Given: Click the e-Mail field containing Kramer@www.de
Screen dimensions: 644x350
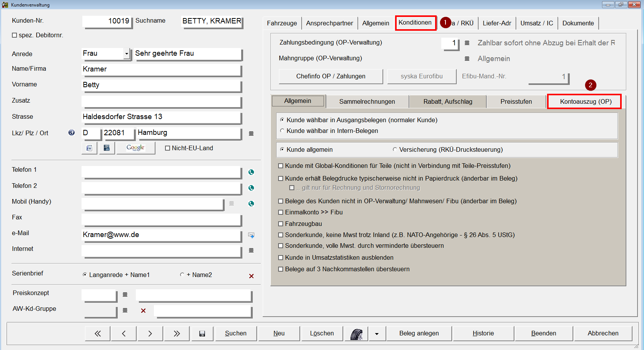Looking at the screenshot, I should (x=162, y=235).
